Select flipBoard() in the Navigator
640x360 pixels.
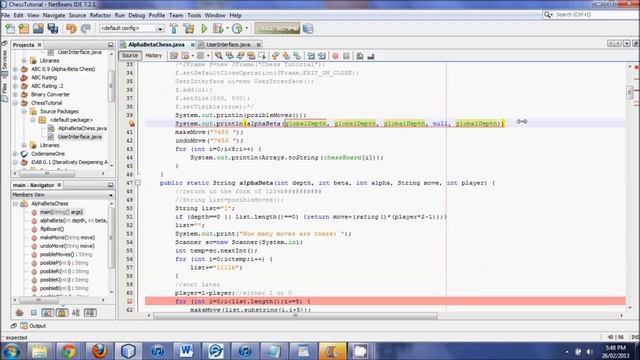tap(52, 229)
